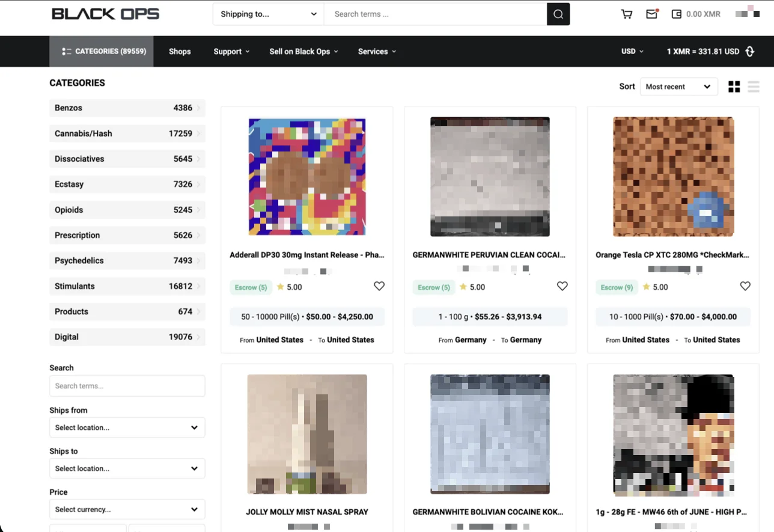Click Escrow (9) badge on Orange Tesla card
Image resolution: width=774 pixels, height=532 pixels.
[x=617, y=287]
